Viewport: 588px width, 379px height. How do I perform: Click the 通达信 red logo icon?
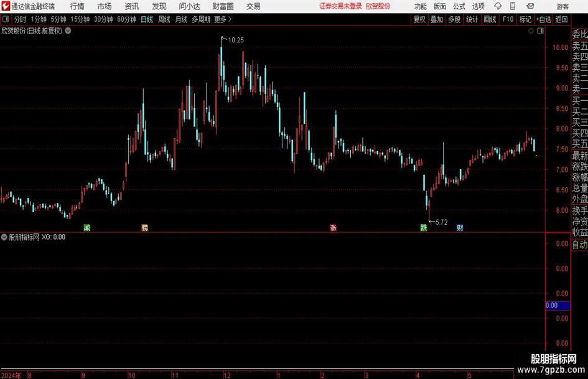coord(6,6)
